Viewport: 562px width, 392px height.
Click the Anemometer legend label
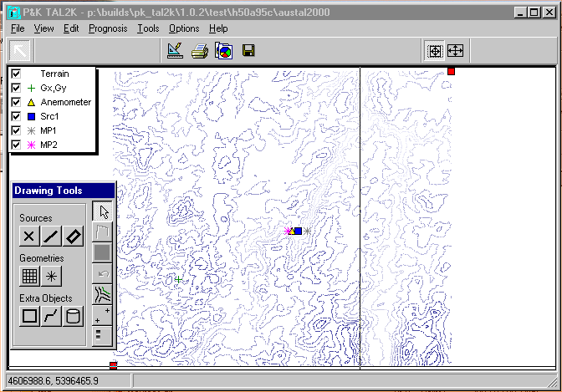coord(66,102)
